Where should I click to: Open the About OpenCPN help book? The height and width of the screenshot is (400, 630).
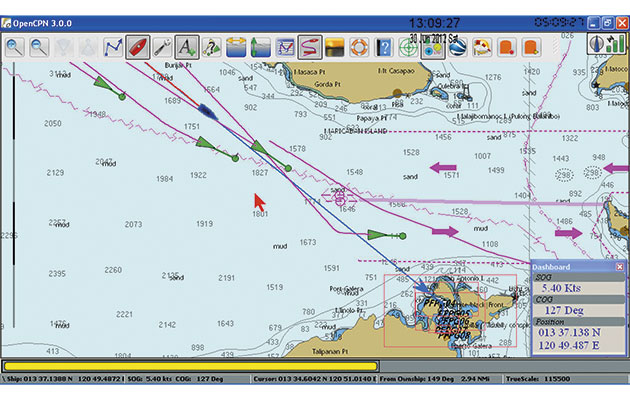(x=384, y=47)
